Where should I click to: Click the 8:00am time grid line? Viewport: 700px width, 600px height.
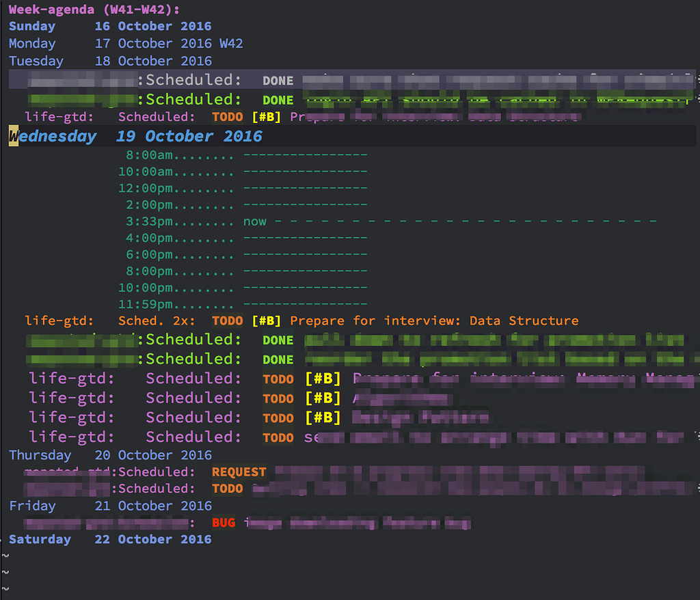pos(246,155)
